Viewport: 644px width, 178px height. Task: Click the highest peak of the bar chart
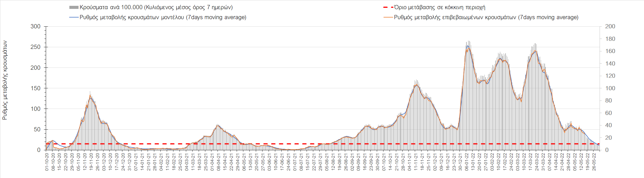pos(468,42)
